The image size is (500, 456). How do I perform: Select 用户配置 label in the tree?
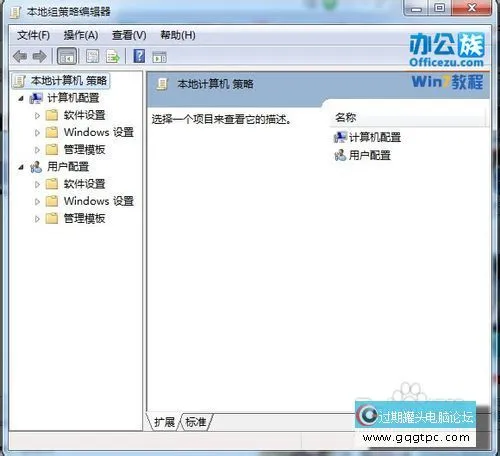(x=68, y=167)
